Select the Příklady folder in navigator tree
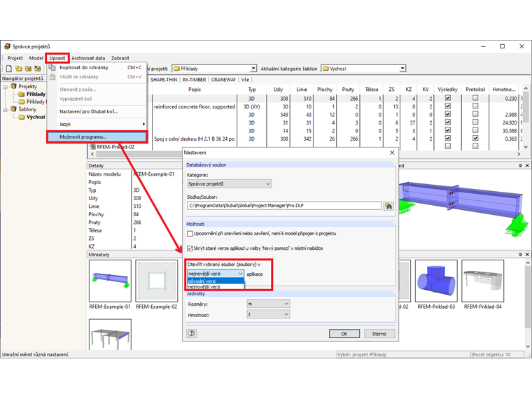The image size is (532, 399). 32,94
